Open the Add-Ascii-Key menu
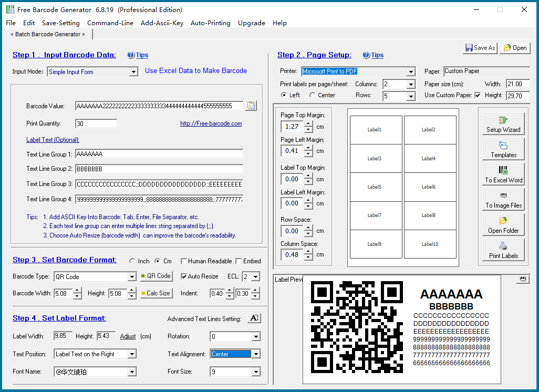 tap(162, 23)
